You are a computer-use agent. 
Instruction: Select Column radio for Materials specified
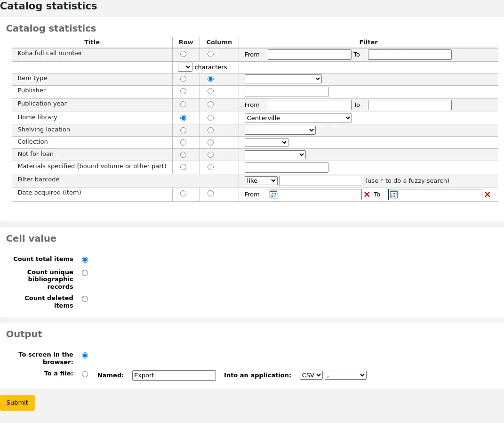click(x=210, y=167)
